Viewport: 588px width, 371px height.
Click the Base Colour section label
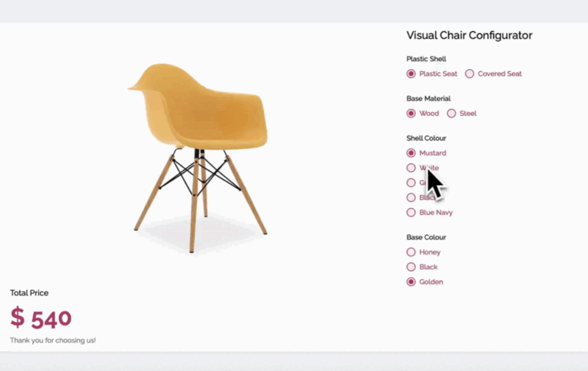click(x=426, y=237)
